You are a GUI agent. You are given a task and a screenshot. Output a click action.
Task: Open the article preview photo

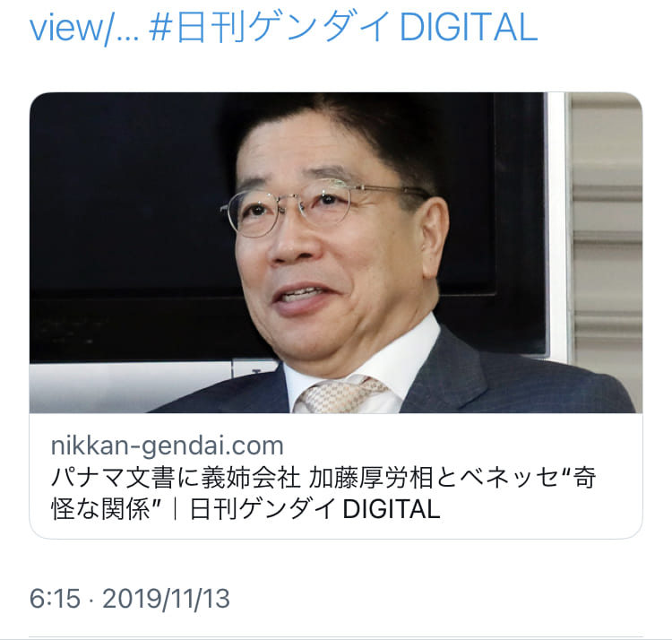pos(336,253)
